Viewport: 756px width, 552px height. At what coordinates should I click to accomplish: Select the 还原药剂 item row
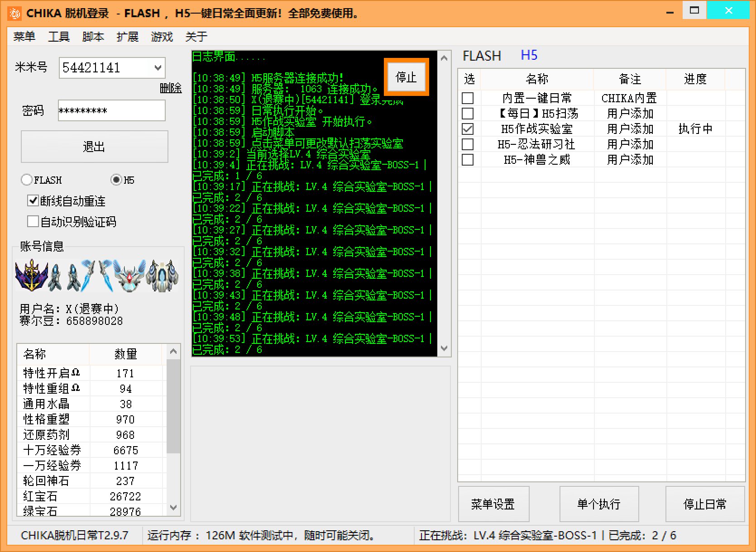(x=92, y=435)
